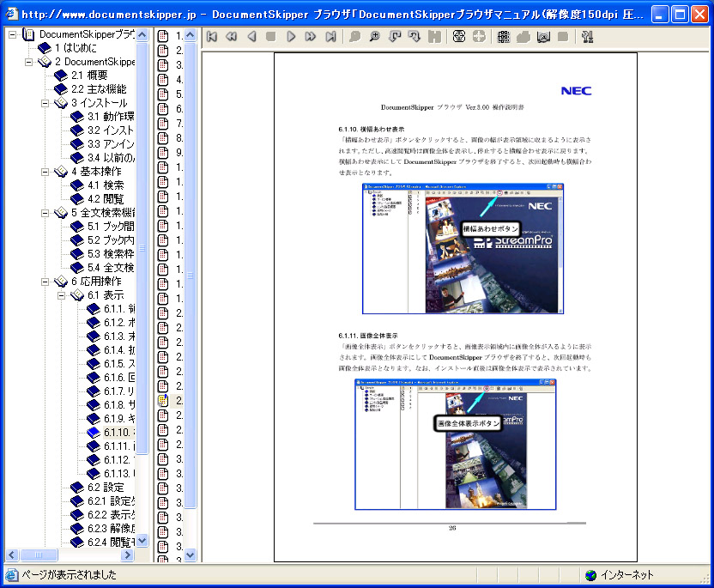Click the greyed-out mirror flip icon
This screenshot has height=588, width=714.
pos(434,36)
